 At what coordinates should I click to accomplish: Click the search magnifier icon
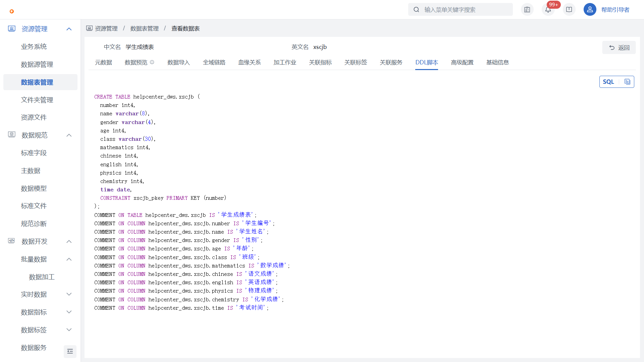point(416,10)
